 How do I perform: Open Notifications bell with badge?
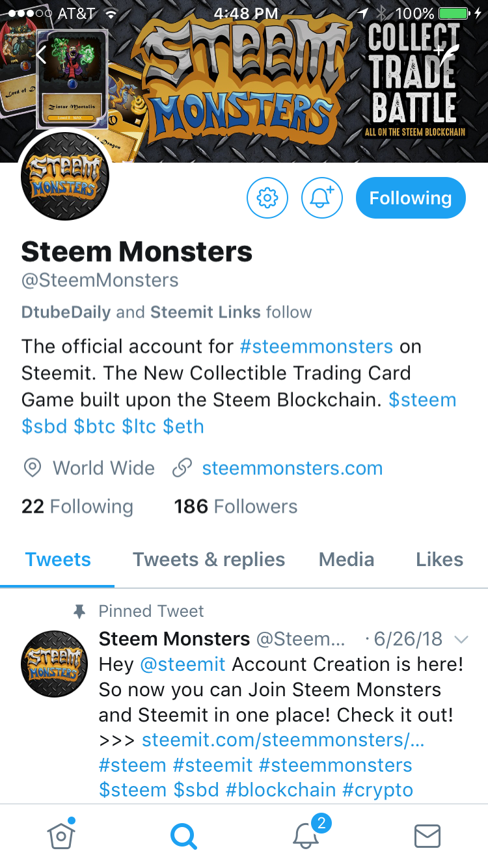coord(307,833)
